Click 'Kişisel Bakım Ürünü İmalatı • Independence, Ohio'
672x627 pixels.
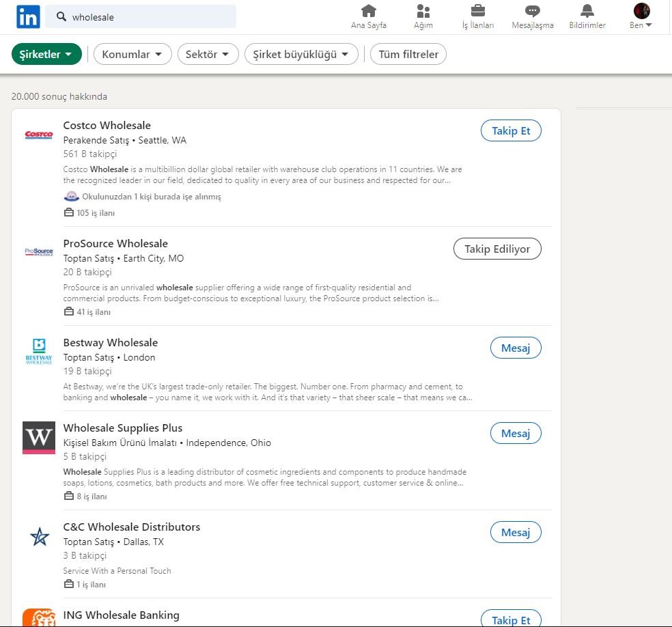(167, 443)
